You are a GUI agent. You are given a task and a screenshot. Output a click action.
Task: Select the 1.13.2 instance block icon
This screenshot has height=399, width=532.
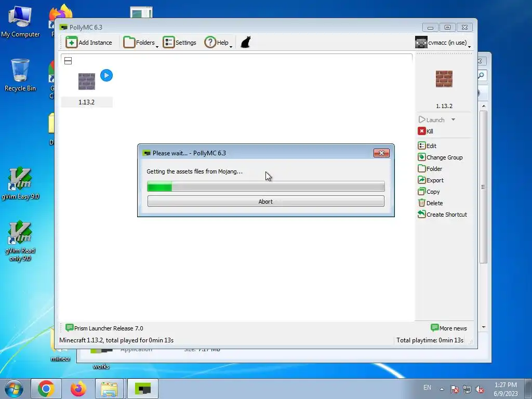87,82
